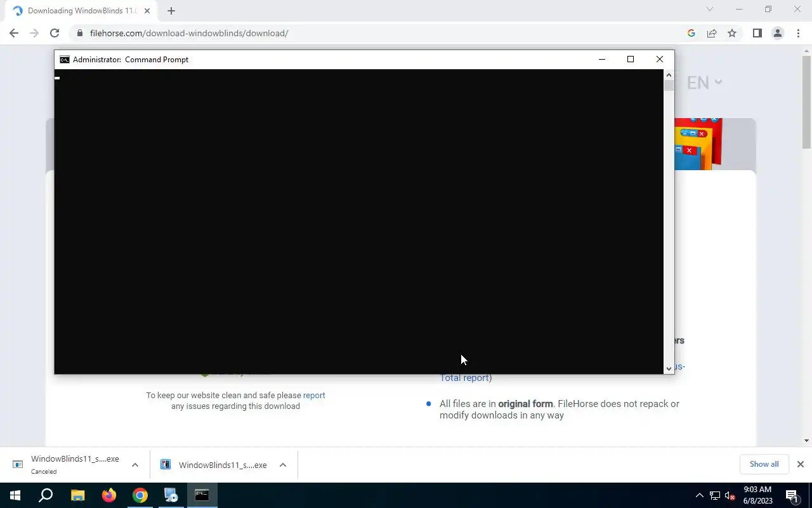
Task: Open the Windows Start menu
Action: click(x=15, y=495)
